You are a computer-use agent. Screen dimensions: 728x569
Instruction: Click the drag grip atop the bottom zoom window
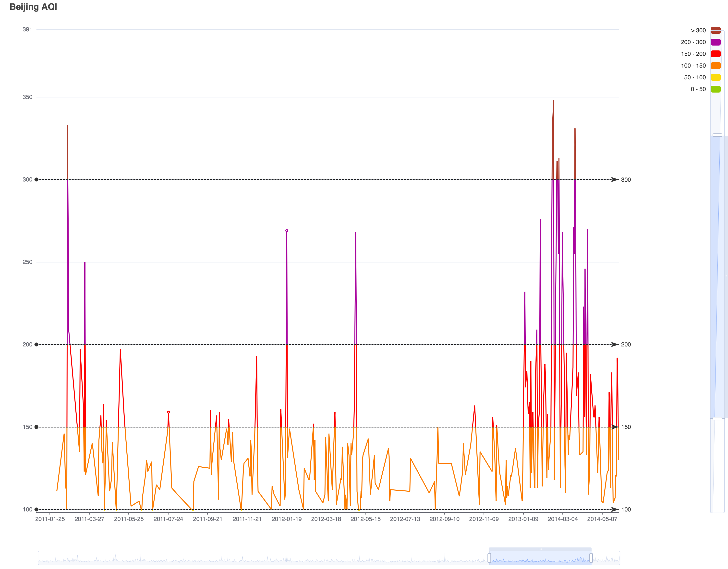(540, 549)
